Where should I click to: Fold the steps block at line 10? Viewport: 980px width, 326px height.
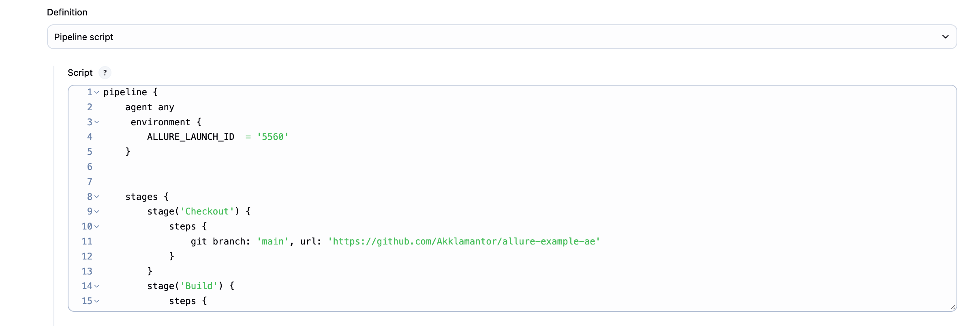(x=97, y=227)
